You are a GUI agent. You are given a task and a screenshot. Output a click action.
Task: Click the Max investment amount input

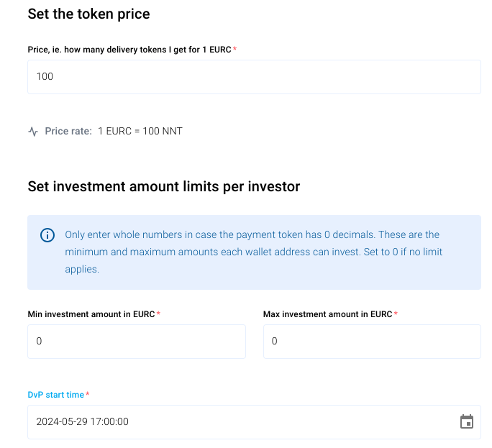372,342
